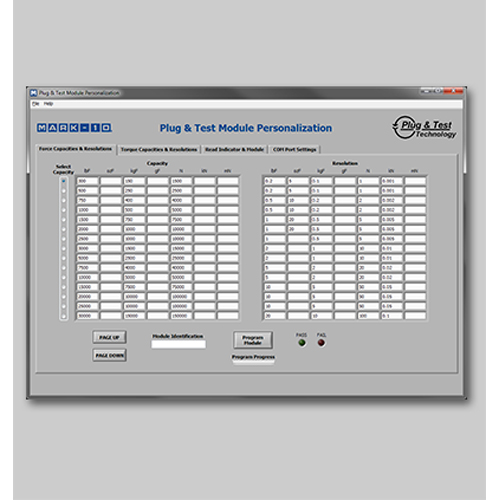Screen dimensions: 500x500
Task: Click the red FAIL indicator light
Action: [x=321, y=343]
